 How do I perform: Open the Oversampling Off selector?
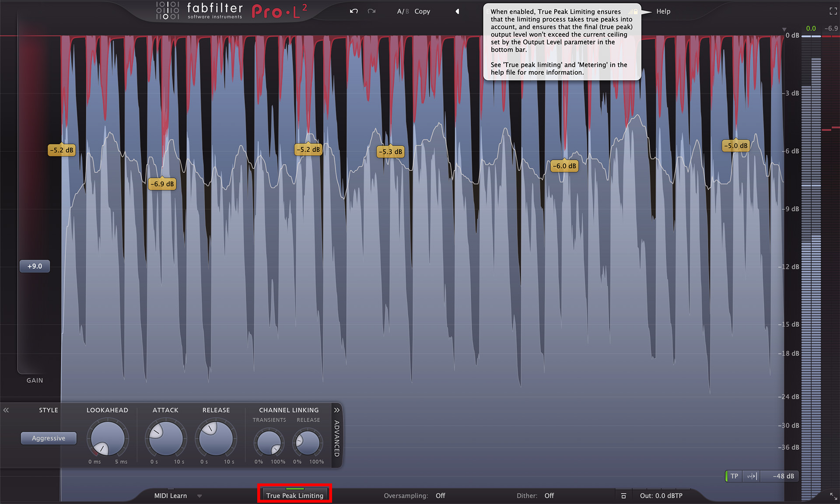(440, 496)
